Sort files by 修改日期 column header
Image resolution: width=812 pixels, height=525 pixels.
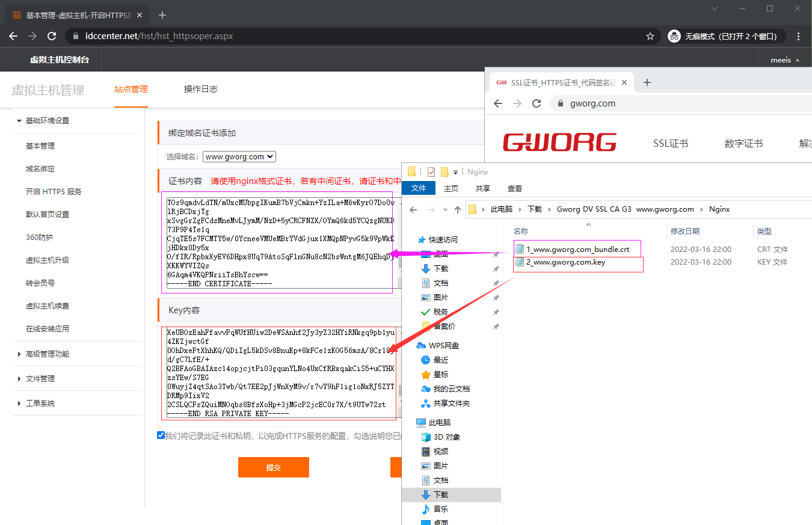point(685,231)
